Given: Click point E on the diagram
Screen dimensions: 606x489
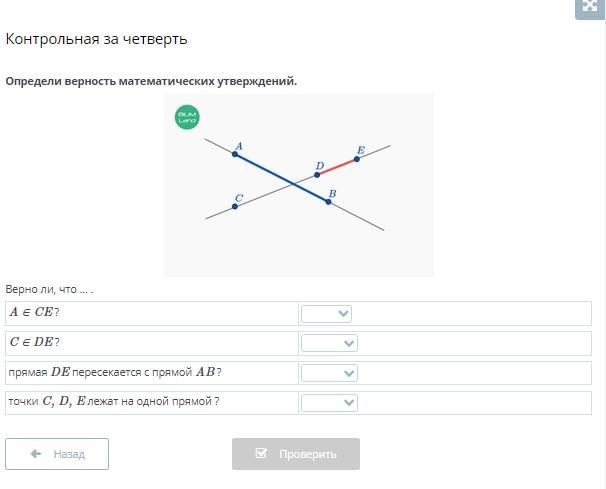Looking at the screenshot, I should (x=357, y=159).
